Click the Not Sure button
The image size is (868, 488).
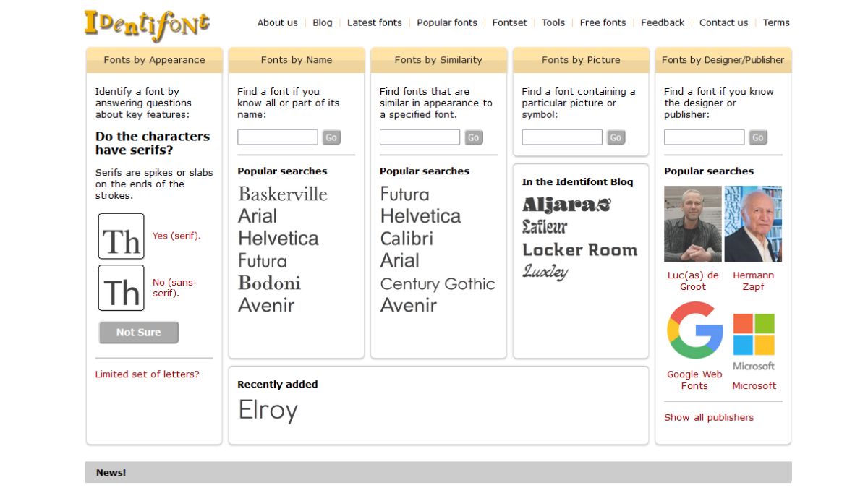click(139, 333)
